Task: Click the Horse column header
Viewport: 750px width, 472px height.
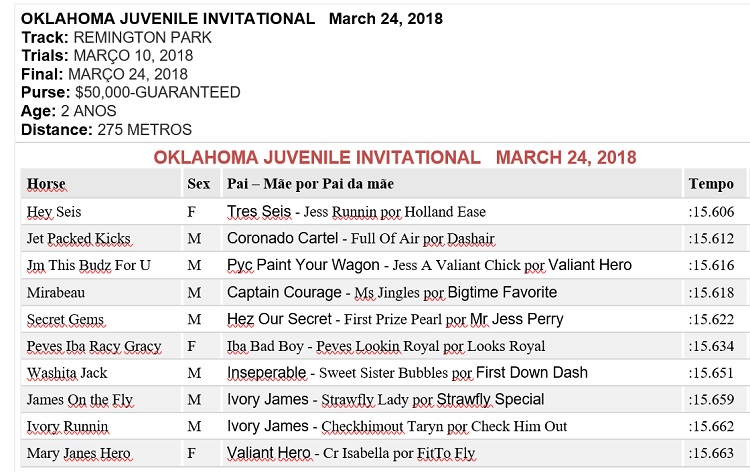Action: pos(46,184)
